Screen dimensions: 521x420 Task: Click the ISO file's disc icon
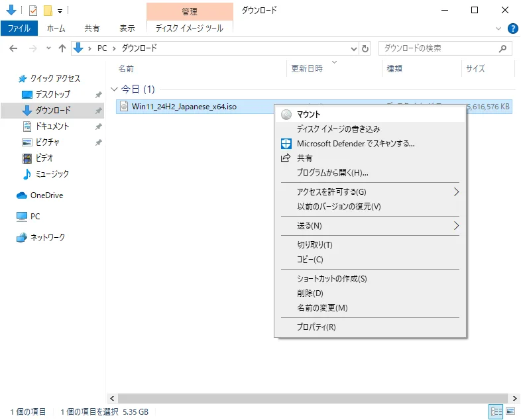click(x=124, y=106)
